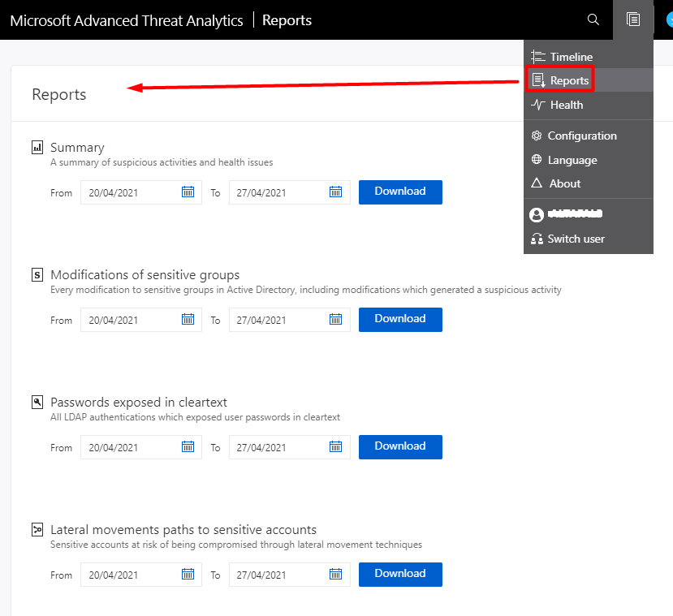Open Configuration from the menu
The height and width of the screenshot is (616, 673).
589,136
